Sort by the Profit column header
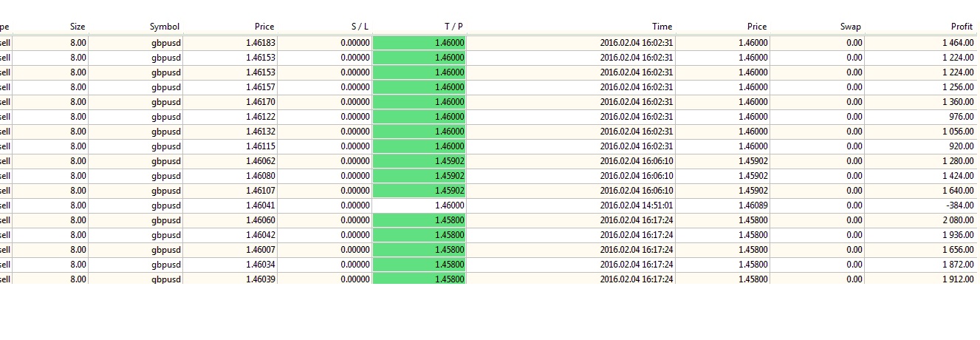The image size is (980, 340). 961,27
